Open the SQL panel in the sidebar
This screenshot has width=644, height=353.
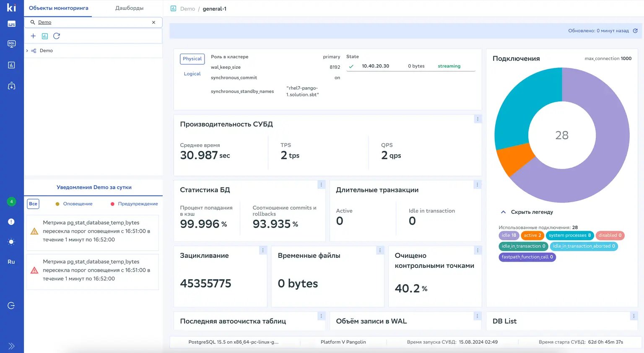click(11, 44)
